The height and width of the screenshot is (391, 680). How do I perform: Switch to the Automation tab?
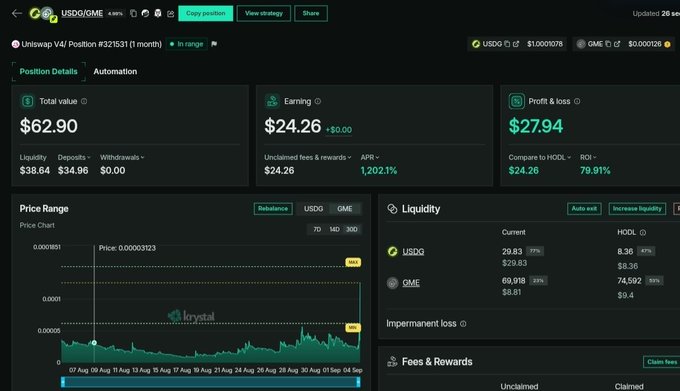click(115, 72)
